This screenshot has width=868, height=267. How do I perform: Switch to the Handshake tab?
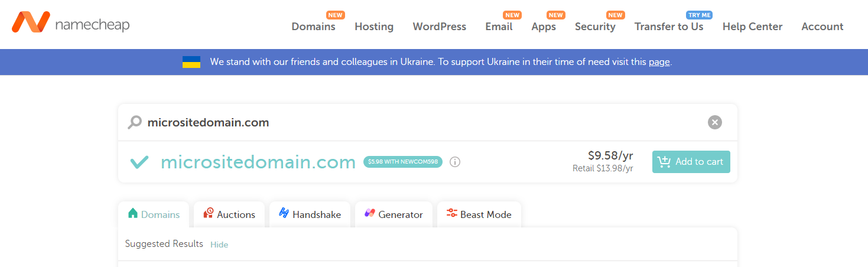310,214
